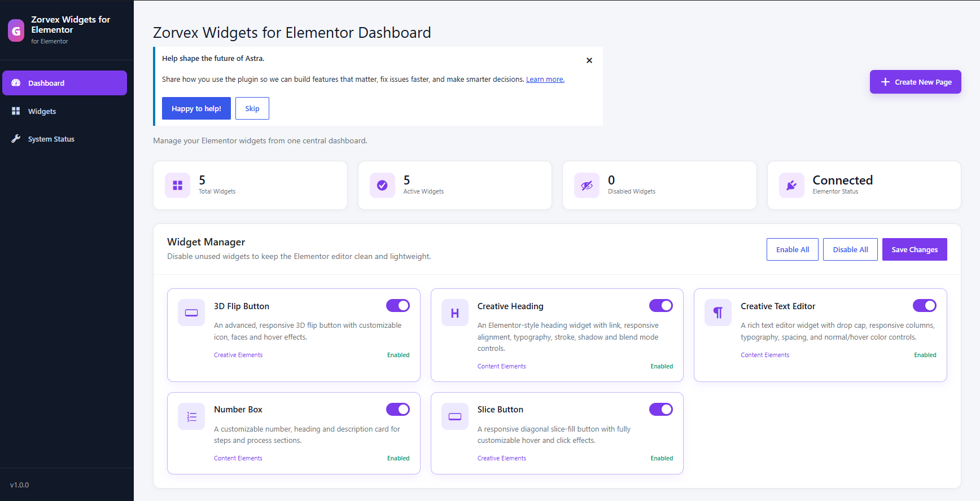980x501 pixels.
Task: Click Creative Elements under 3D Flip Button
Action: pos(238,355)
